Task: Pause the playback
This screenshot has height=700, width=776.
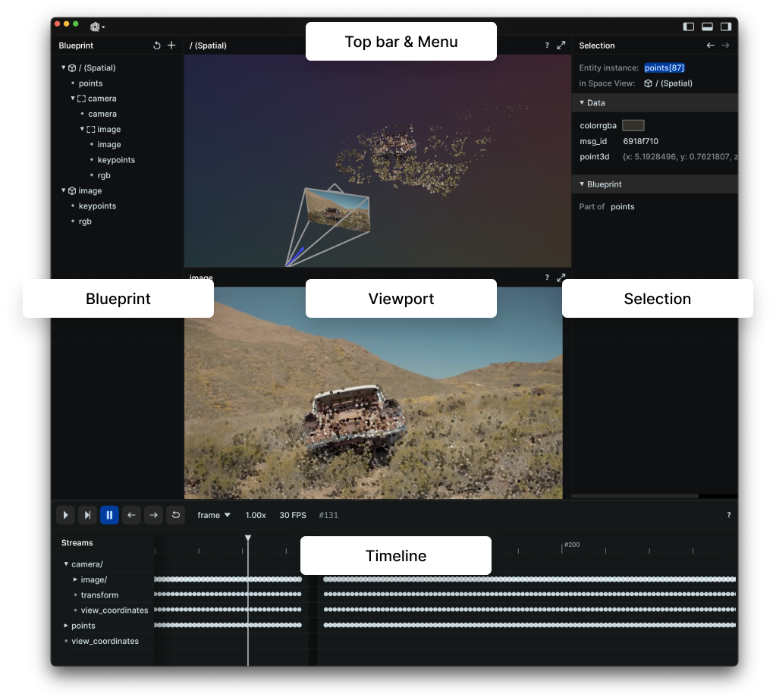Action: 109,515
